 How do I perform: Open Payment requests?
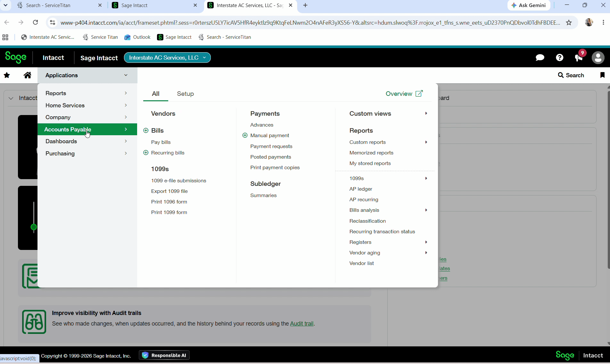[x=271, y=146]
